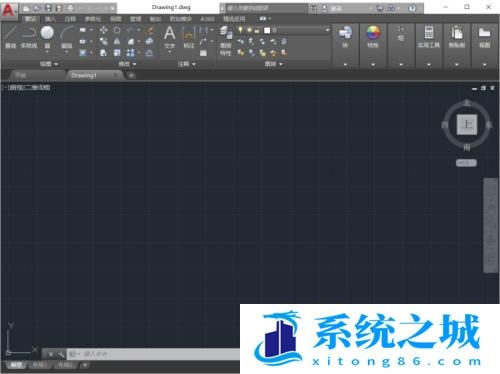Click the Move tool icon in Modify panel
The width and height of the screenshot is (500, 374).
(x=104, y=30)
